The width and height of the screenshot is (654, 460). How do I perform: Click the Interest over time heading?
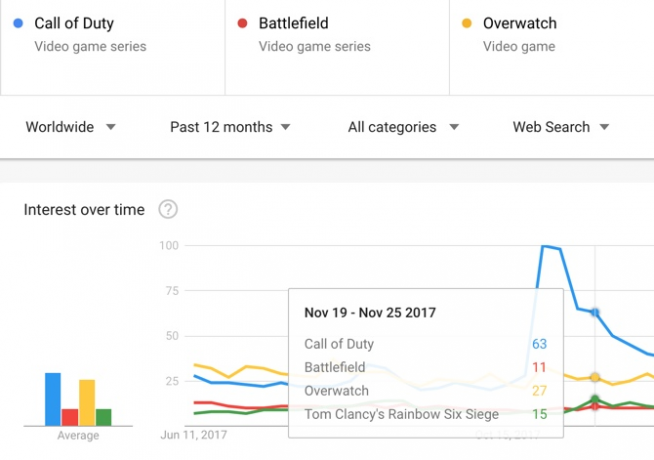pos(84,209)
